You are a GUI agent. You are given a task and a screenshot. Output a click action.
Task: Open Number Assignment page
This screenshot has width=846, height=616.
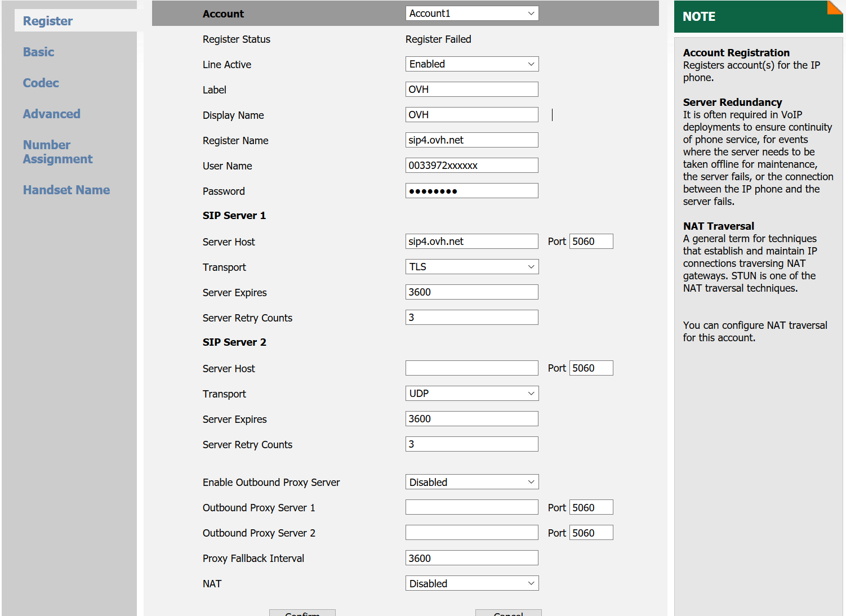coord(57,152)
